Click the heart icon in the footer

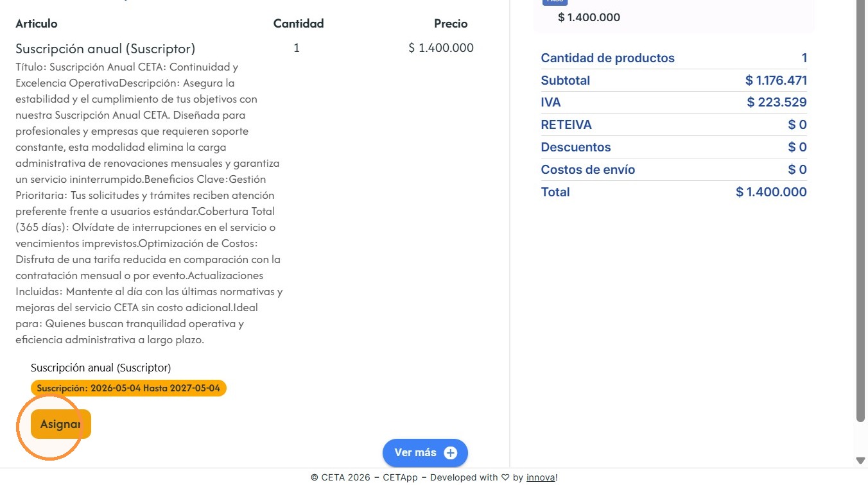(505, 477)
